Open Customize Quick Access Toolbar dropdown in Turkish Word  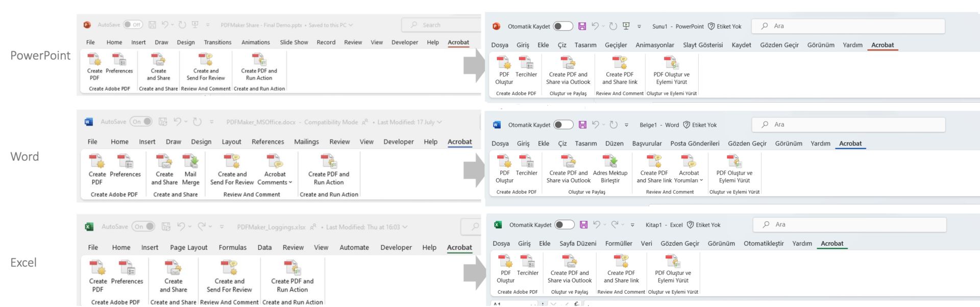(626, 125)
